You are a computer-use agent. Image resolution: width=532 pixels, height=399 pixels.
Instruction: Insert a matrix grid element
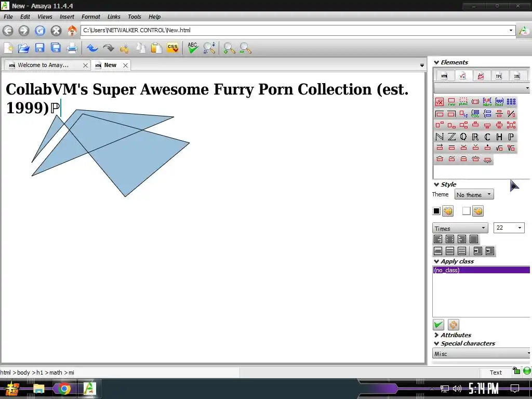click(x=511, y=101)
